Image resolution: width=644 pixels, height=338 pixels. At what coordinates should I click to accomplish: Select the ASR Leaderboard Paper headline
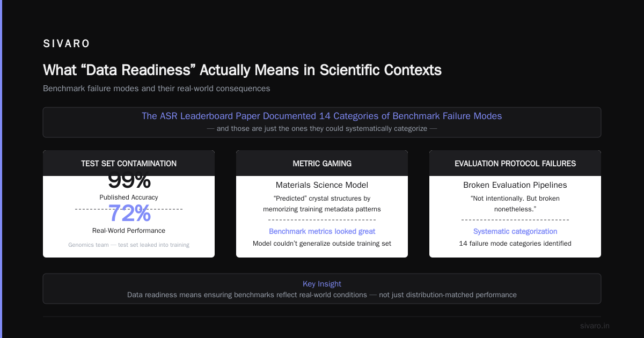pos(321,116)
